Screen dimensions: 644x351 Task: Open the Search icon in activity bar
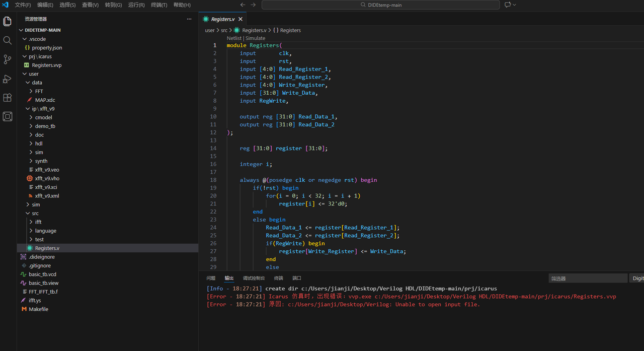(x=8, y=40)
